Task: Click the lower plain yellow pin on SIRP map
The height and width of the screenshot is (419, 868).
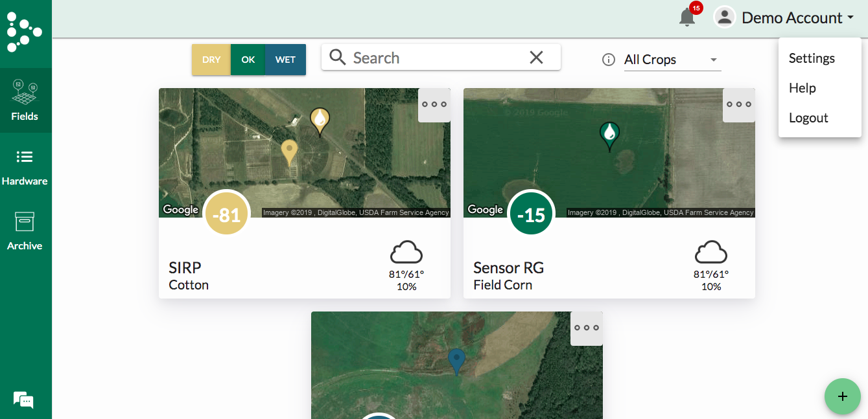Action: click(x=290, y=153)
